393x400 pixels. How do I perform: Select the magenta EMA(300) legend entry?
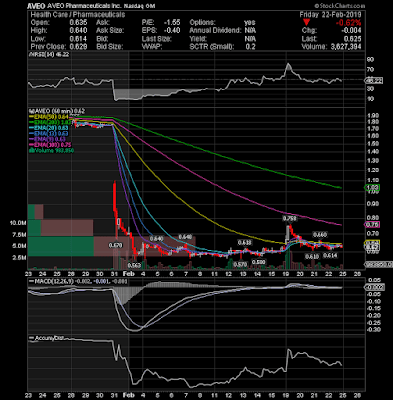[50, 145]
